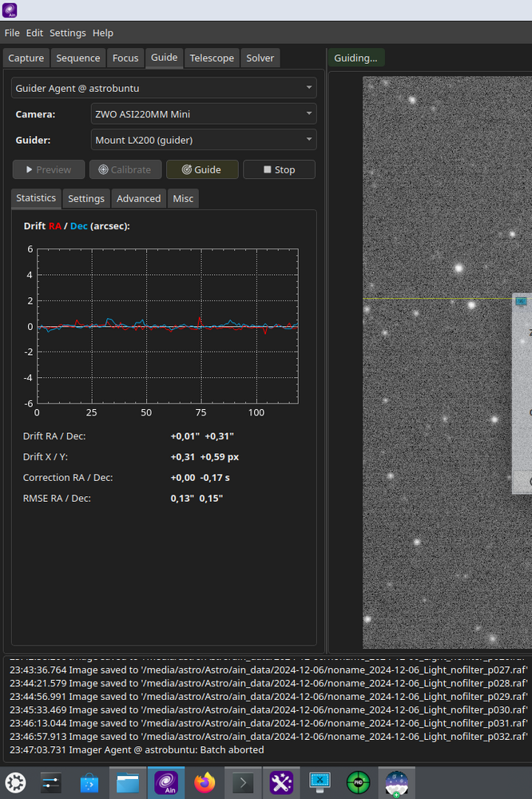Open the Firefox browser from the taskbar
The width and height of the screenshot is (532, 799).
205,783
